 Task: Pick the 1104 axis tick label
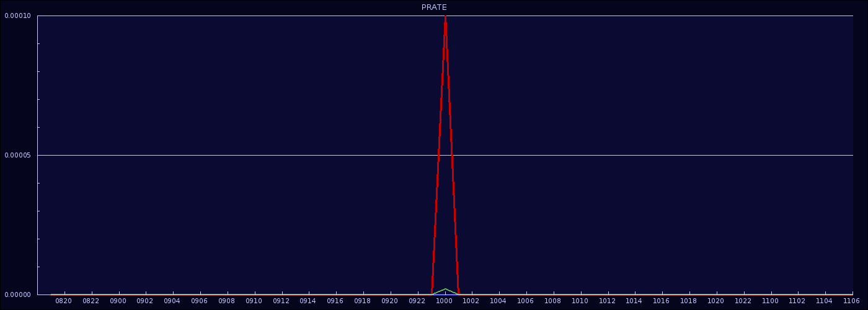825,301
